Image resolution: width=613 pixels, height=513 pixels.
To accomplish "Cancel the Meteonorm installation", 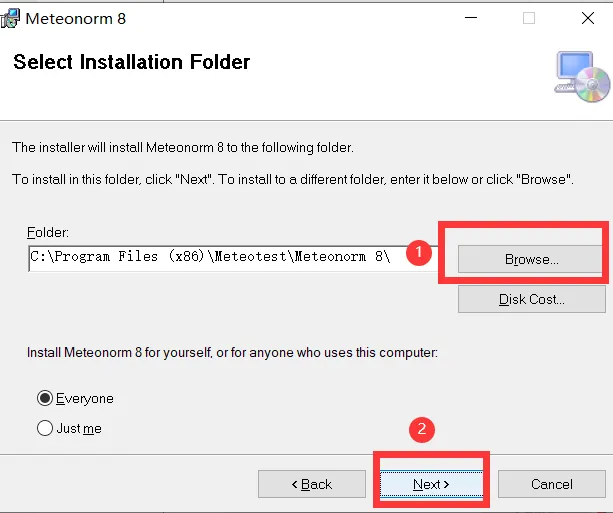I will [x=552, y=484].
